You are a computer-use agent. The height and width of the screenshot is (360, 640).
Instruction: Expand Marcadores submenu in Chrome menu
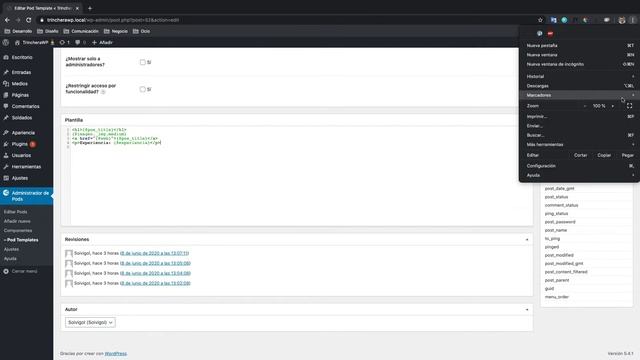coord(579,95)
